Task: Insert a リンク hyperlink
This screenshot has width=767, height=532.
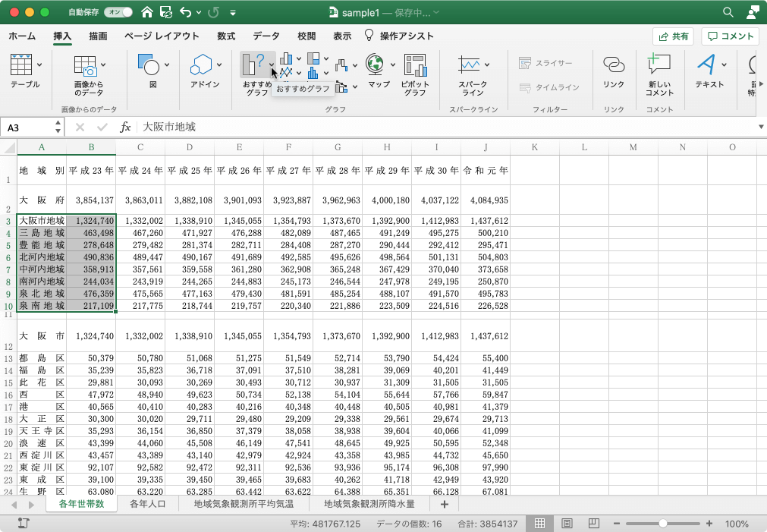Action: point(614,65)
